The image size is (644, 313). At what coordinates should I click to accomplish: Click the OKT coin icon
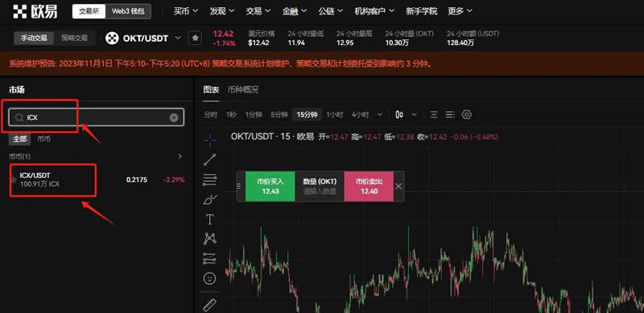pyautogui.click(x=112, y=38)
